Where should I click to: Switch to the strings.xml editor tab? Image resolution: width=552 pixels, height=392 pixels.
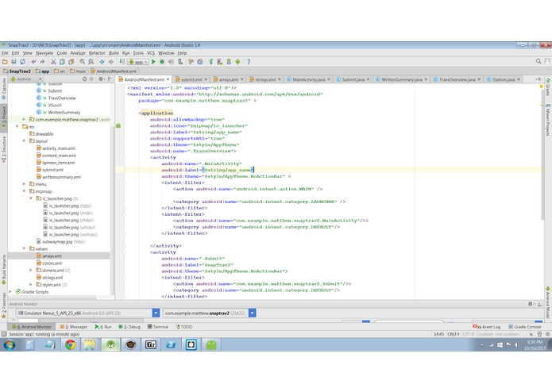click(x=262, y=79)
